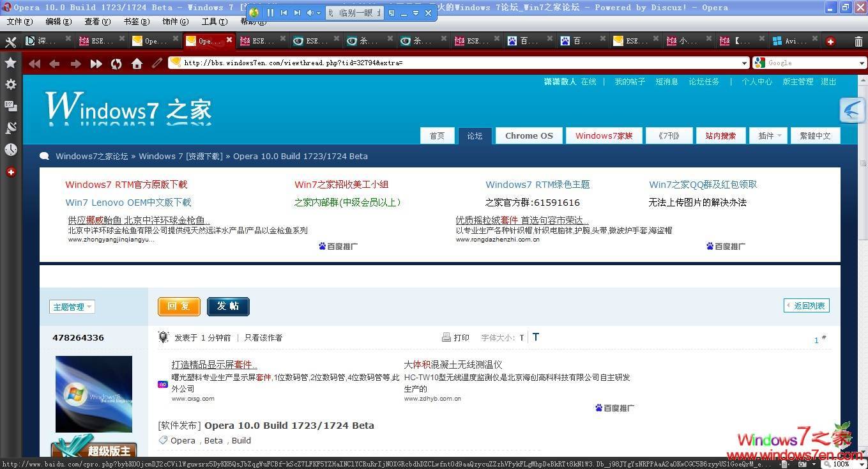Toggle image loading icon in the status bar
Image resolution: width=868 pixels, height=469 pixels.
[784, 466]
